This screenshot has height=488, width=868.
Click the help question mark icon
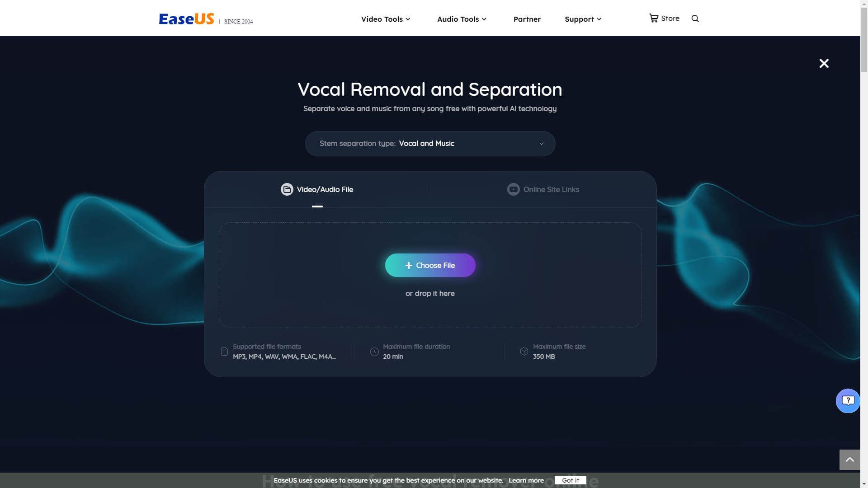pyautogui.click(x=847, y=400)
